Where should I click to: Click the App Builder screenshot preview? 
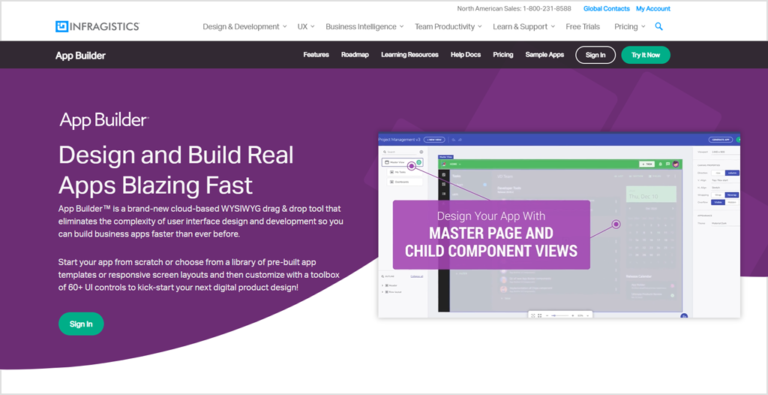click(x=559, y=225)
